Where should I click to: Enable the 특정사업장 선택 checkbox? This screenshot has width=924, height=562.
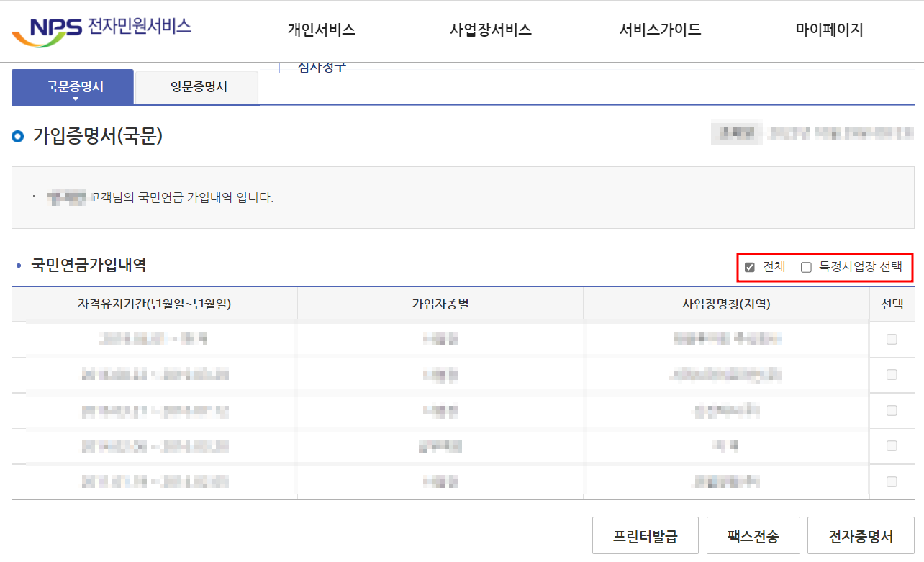[x=805, y=266]
